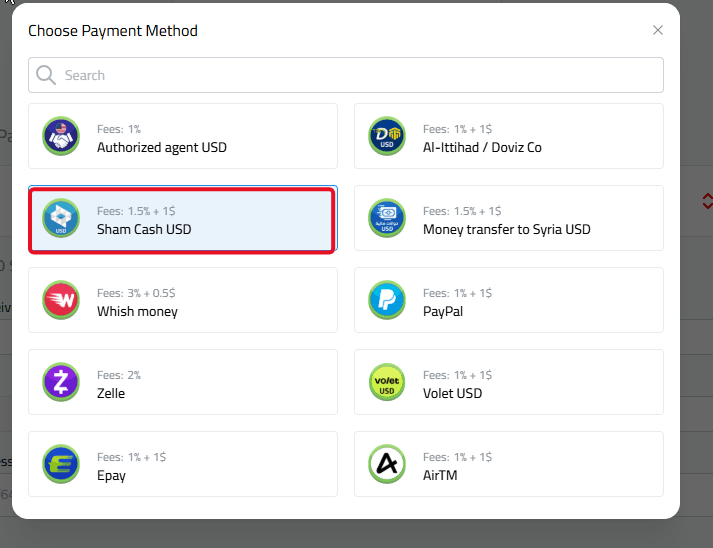Choose Zelle payment label
Image resolution: width=713 pixels, height=548 pixels.
pyautogui.click(x=111, y=393)
